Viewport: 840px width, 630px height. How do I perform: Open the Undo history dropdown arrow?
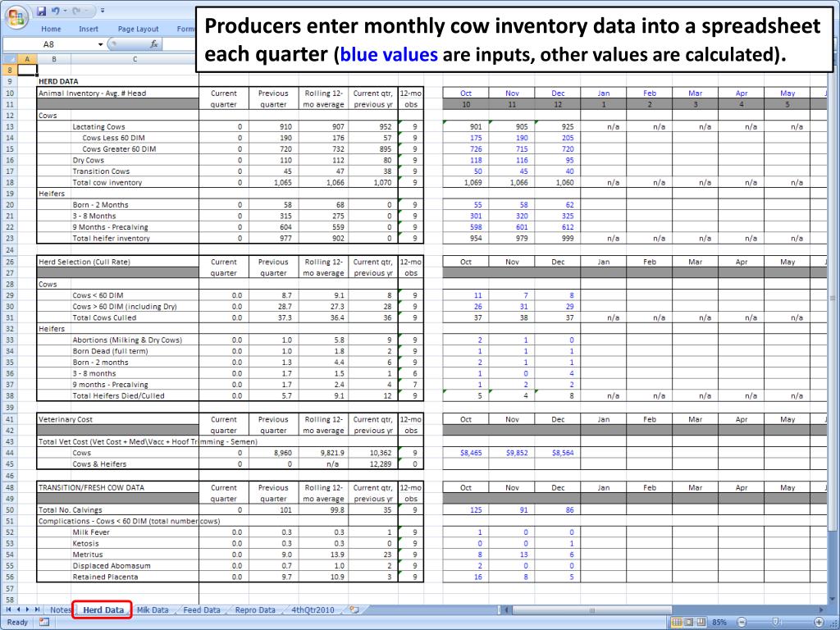[65, 11]
